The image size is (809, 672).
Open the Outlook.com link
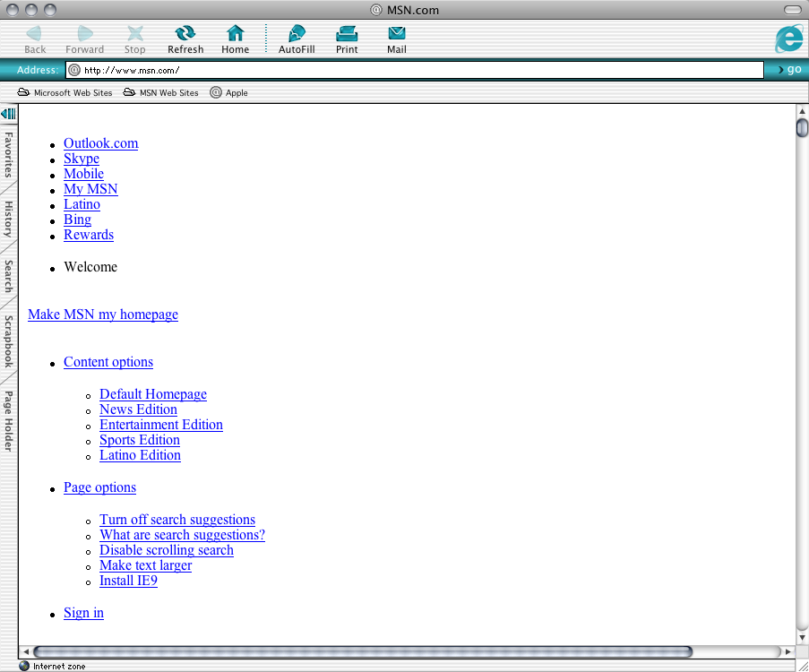pos(101,143)
